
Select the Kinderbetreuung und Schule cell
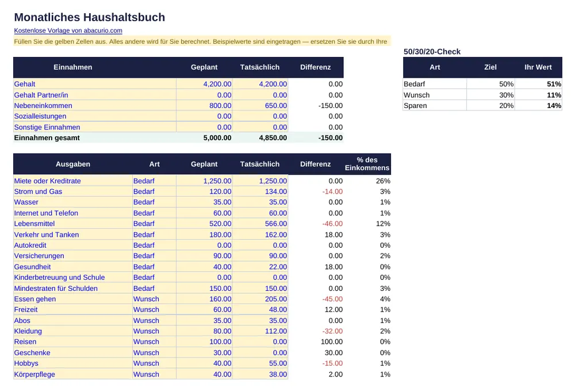pos(72,278)
